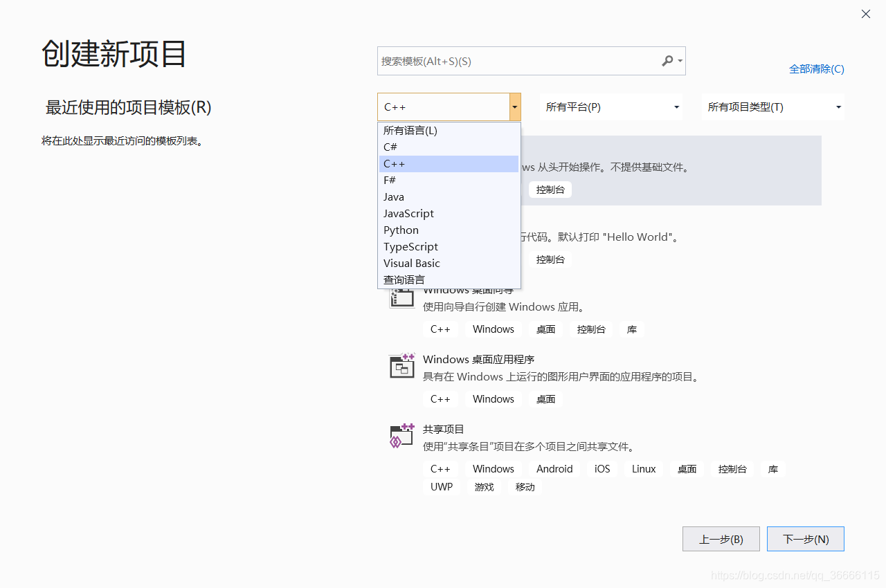Image resolution: width=886 pixels, height=588 pixels.
Task: Click 控制台 tag under Hello World template
Action: click(550, 259)
